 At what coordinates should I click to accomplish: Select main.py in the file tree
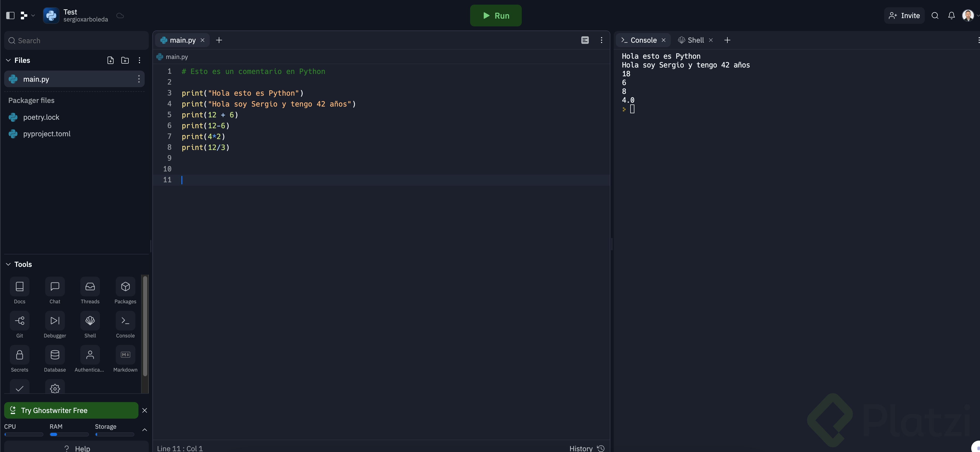coord(74,79)
